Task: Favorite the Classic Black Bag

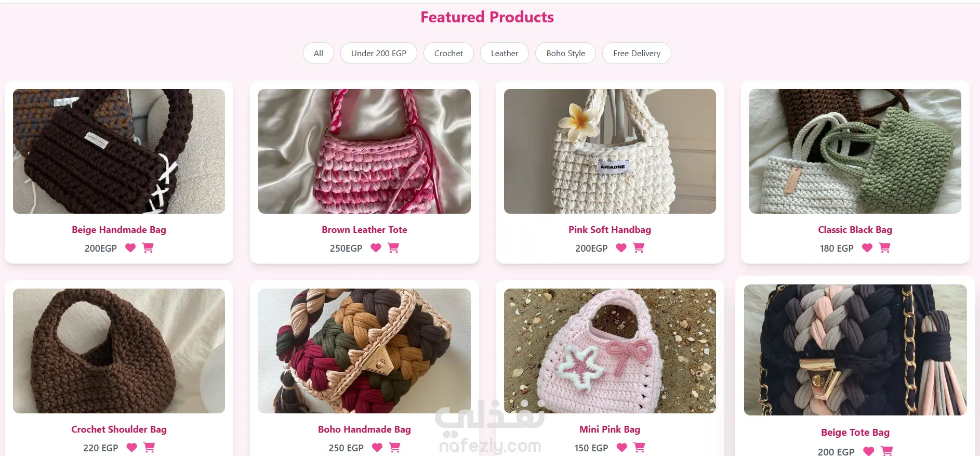Action: pos(867,248)
